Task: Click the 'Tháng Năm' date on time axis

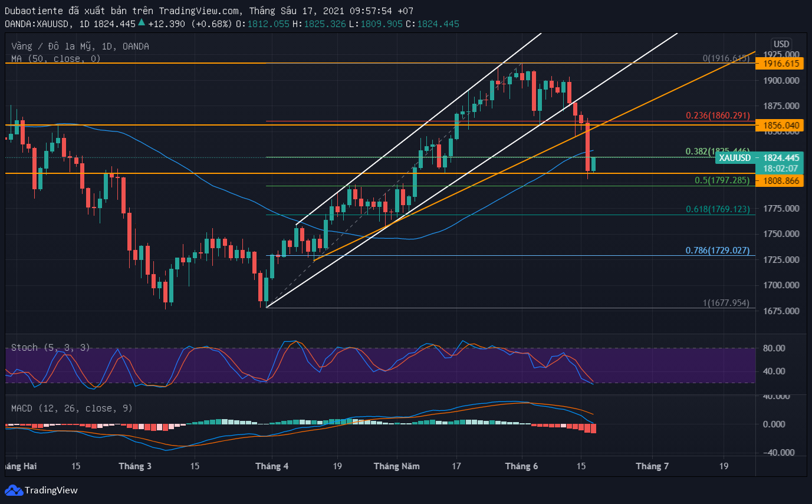Action: coord(397,466)
